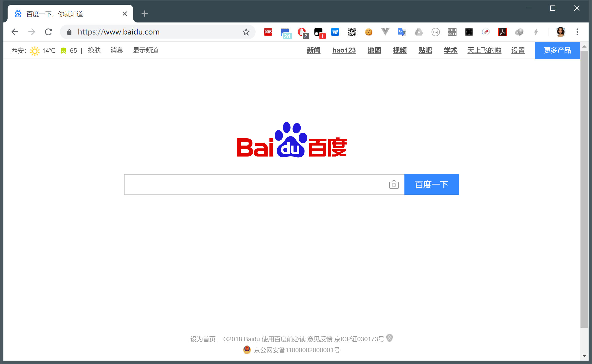The height and width of the screenshot is (364, 592).
Task: Bookmark this page with the star icon
Action: coord(246,32)
